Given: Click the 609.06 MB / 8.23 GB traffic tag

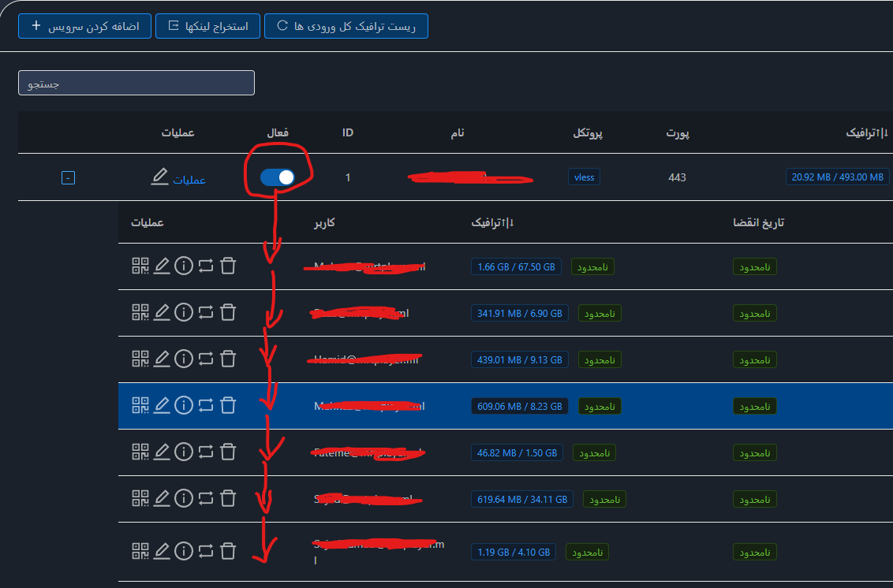Looking at the screenshot, I should click(x=519, y=407).
